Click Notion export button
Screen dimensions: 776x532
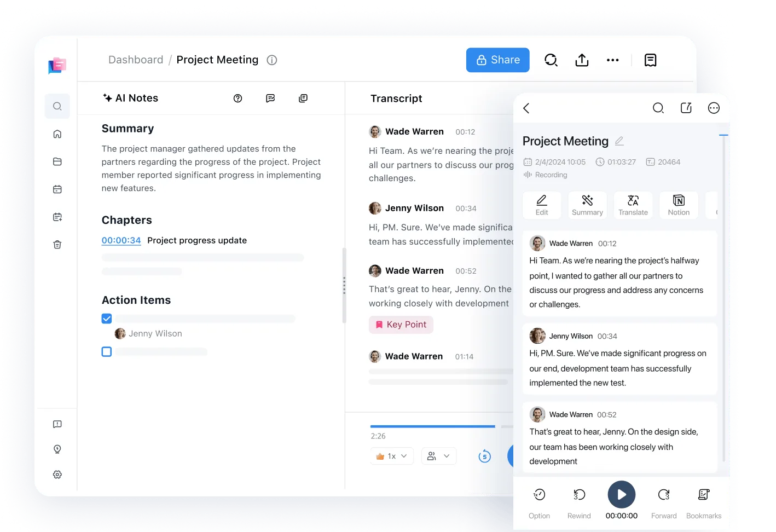679,205
